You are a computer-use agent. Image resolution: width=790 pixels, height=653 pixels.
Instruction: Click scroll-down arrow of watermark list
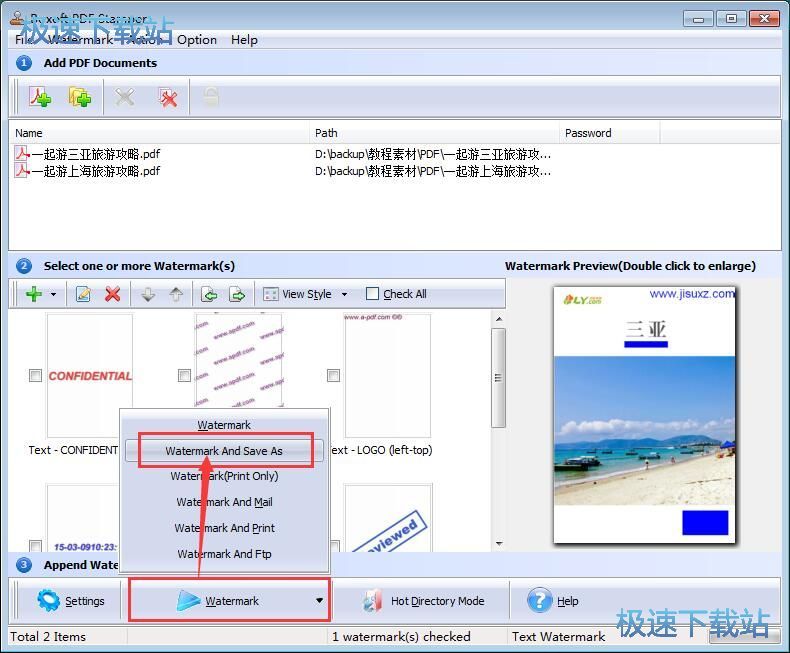(x=499, y=544)
